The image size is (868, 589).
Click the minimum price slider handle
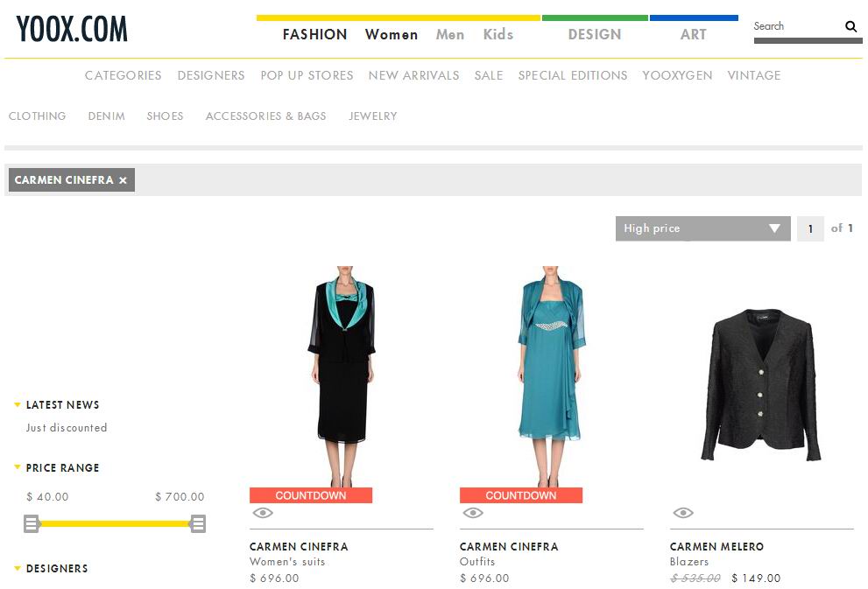(x=32, y=523)
